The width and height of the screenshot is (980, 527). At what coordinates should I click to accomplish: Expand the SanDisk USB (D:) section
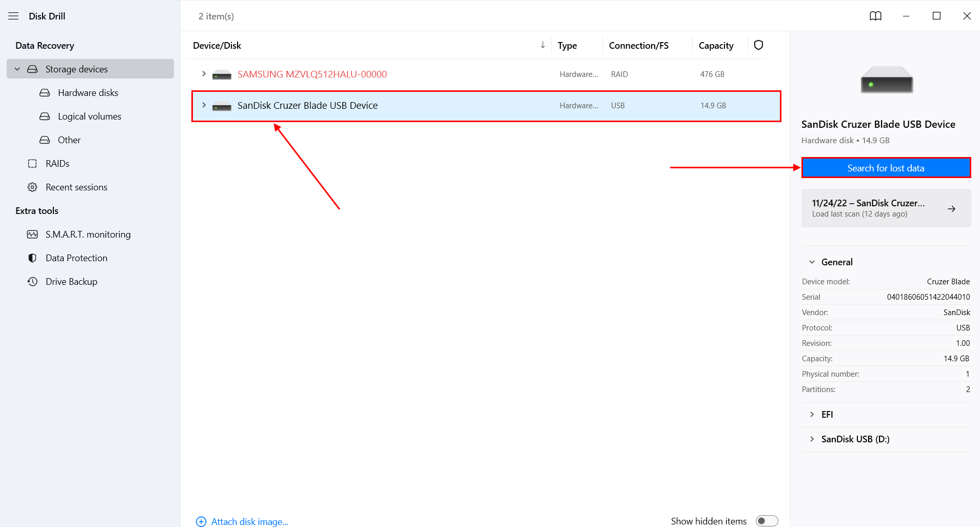812,439
